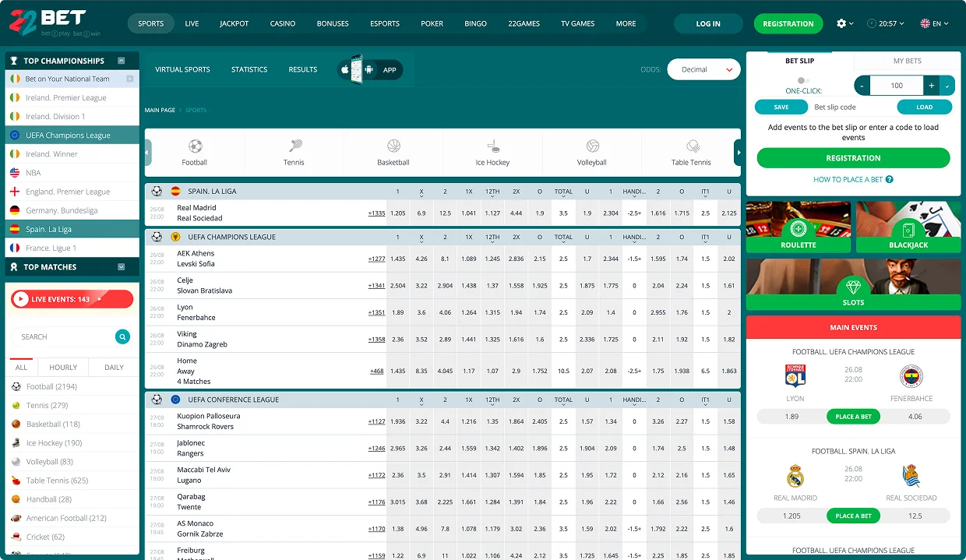Collapse the Top Matches panel
This screenshot has width=966, height=560.
pos(122,267)
